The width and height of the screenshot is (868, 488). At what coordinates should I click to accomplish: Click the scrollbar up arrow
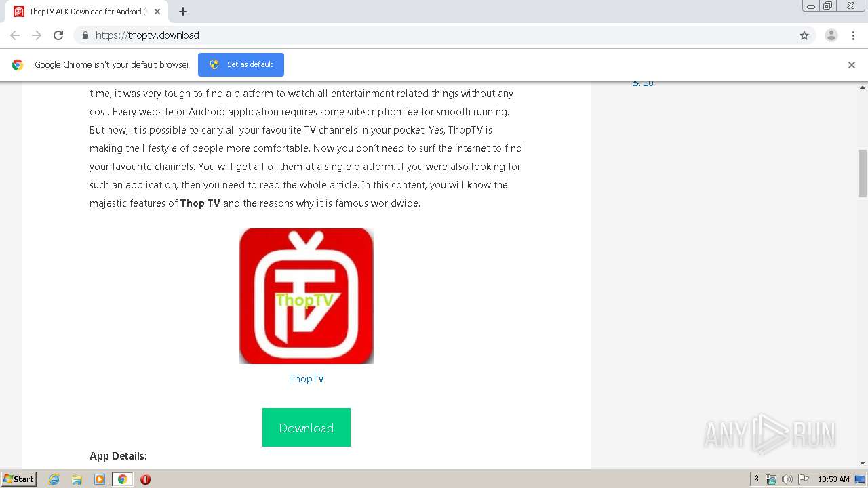863,87
